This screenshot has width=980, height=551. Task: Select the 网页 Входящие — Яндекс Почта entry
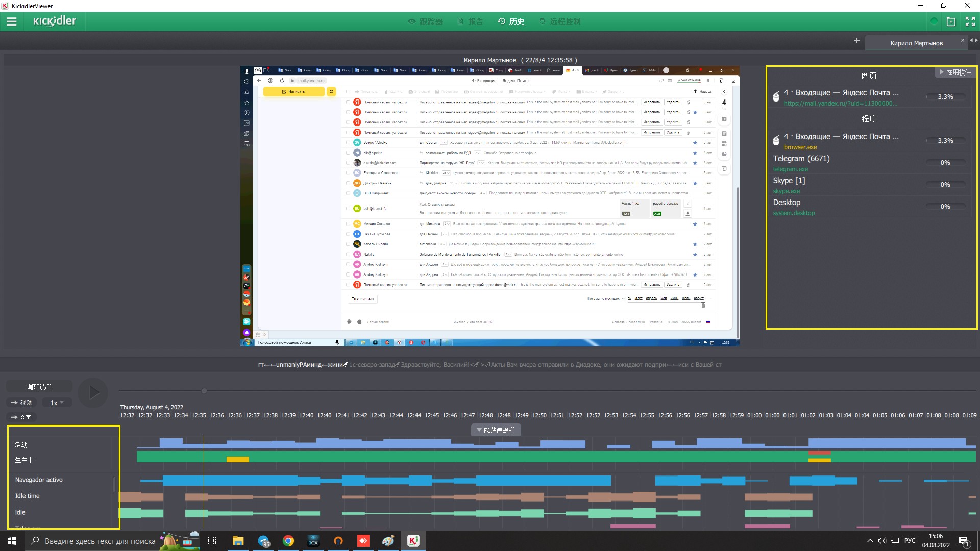[870, 97]
